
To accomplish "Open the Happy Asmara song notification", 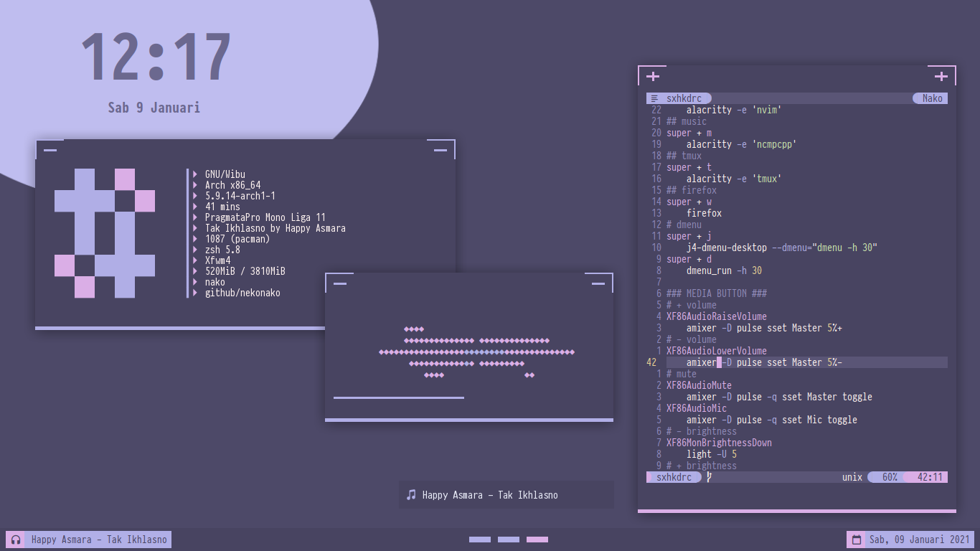I will (507, 494).
